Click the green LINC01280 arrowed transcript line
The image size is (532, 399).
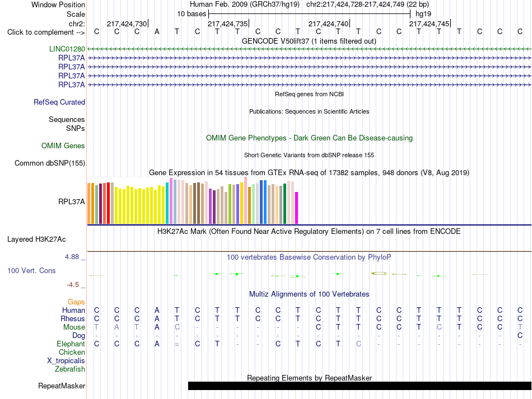309,49
